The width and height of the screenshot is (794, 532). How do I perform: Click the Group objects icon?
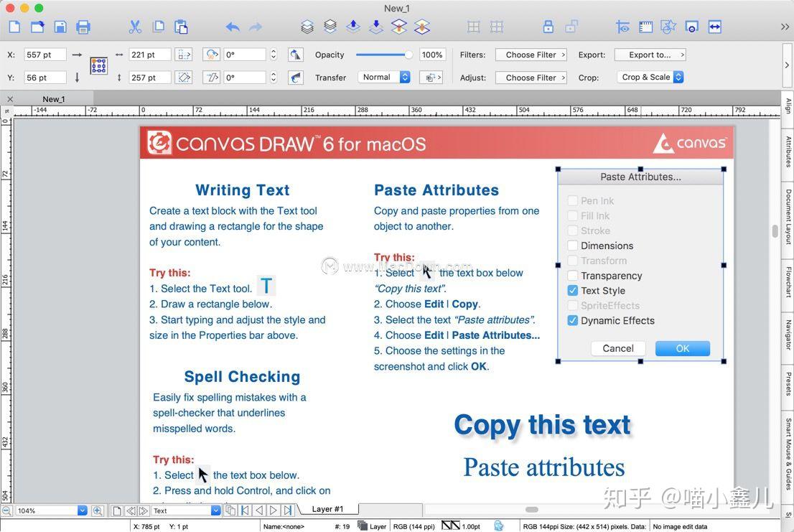point(474,27)
